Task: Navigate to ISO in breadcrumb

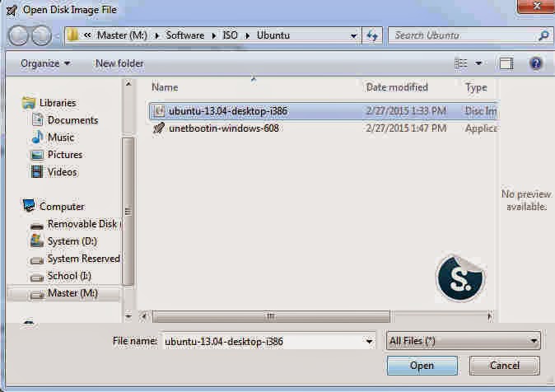Action: click(230, 35)
